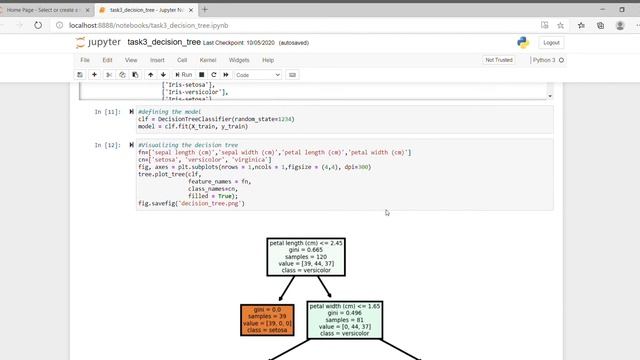Add page to favorites star icon
The image size is (640, 360).
tap(560, 25)
